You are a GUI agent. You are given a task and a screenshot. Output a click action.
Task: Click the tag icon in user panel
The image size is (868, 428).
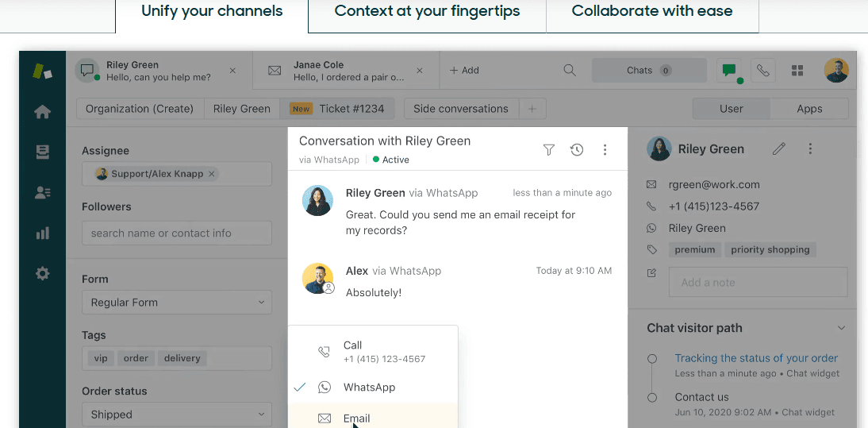[652, 249]
